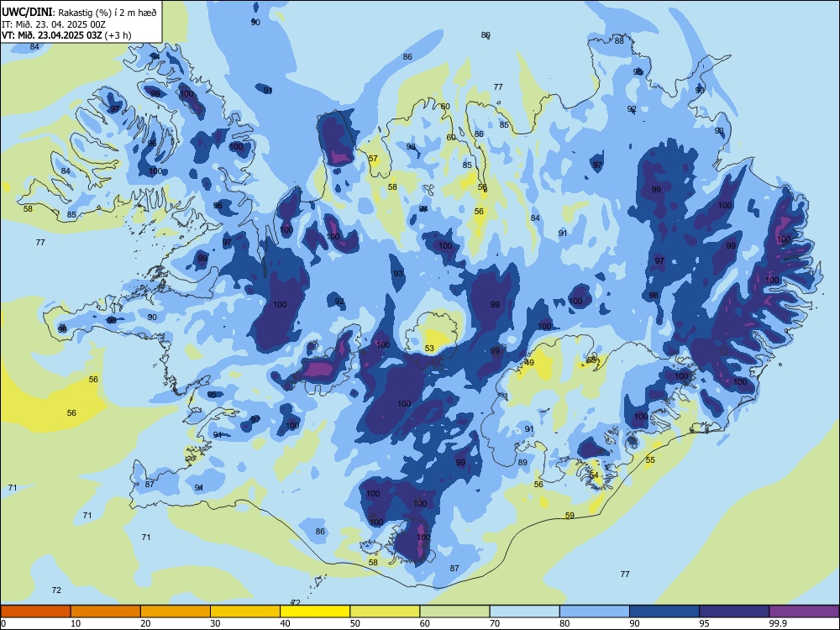Click the 'UWC/DINI: Rakastig (%) í 2 m hæð' title
The height and width of the screenshot is (630, 840).
[x=79, y=13]
